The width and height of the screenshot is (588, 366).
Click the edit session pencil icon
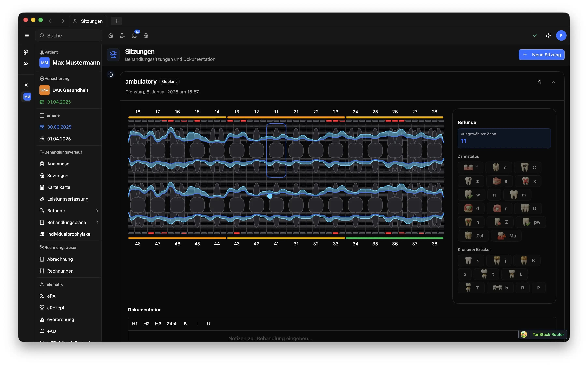coord(539,82)
